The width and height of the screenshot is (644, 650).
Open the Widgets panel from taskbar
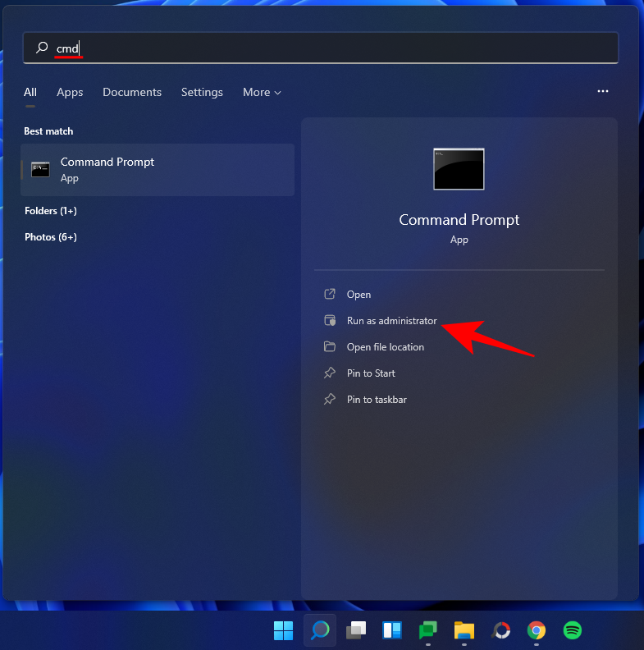point(392,630)
